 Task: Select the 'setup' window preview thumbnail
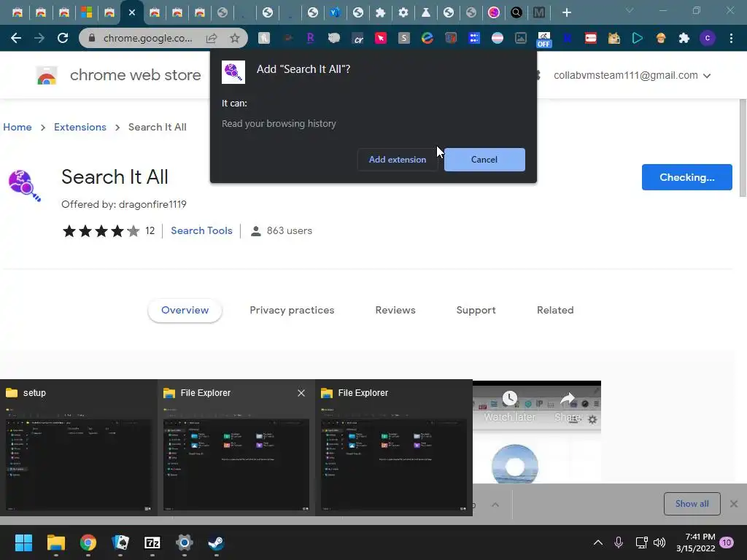[79, 448]
